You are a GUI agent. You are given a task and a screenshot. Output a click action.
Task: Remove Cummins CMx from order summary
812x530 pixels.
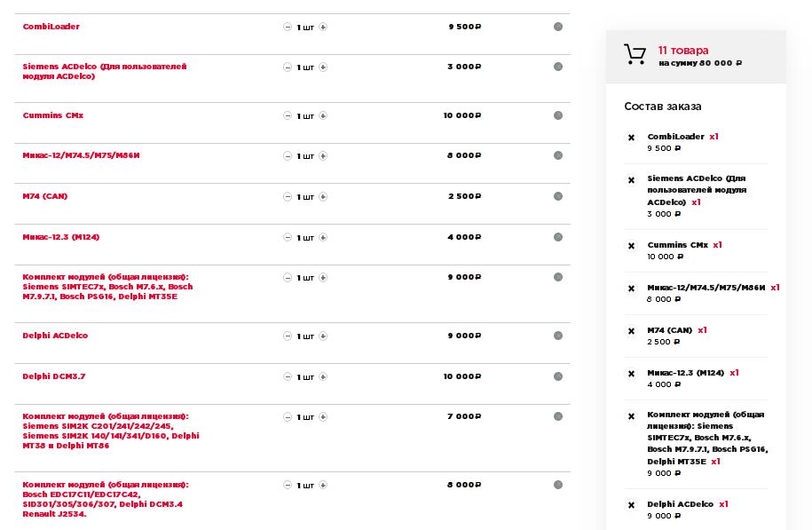(632, 246)
